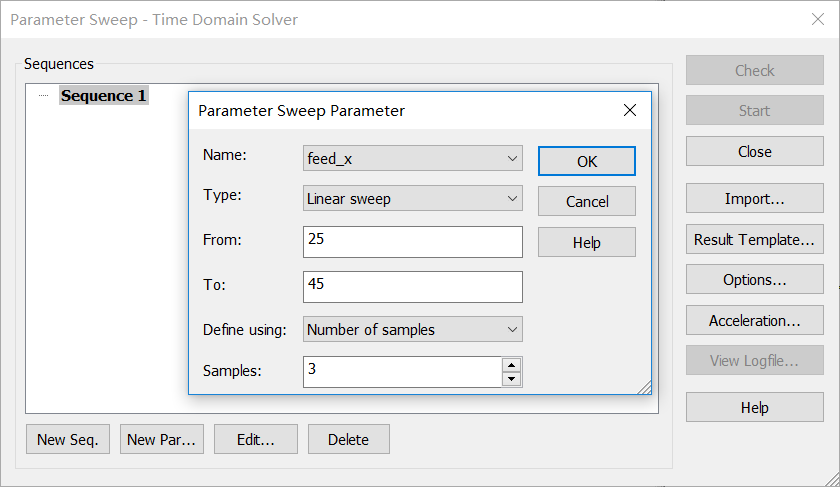Open the Name dropdown showing feed_x
The width and height of the screenshot is (840, 487).
(x=412, y=159)
